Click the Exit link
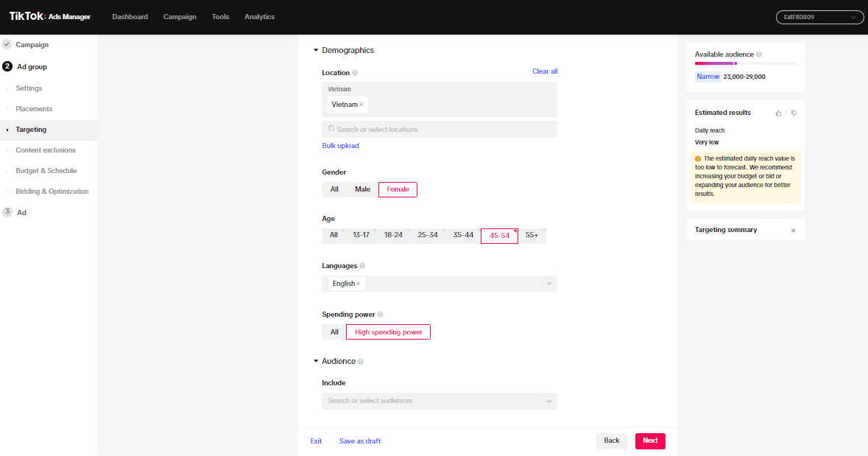 (316, 441)
